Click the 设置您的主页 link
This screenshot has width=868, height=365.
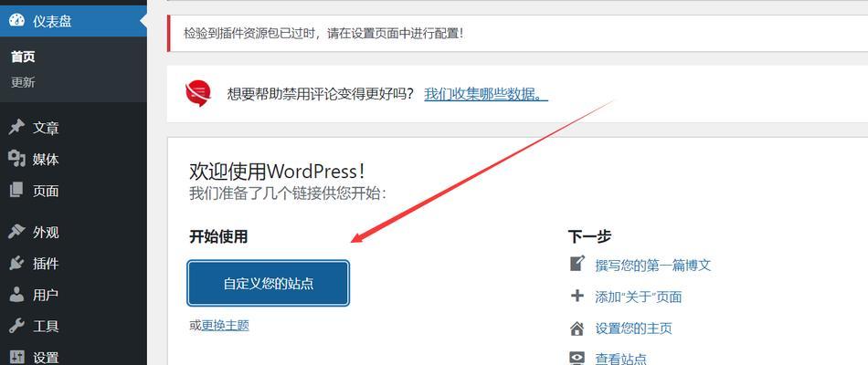pos(633,328)
